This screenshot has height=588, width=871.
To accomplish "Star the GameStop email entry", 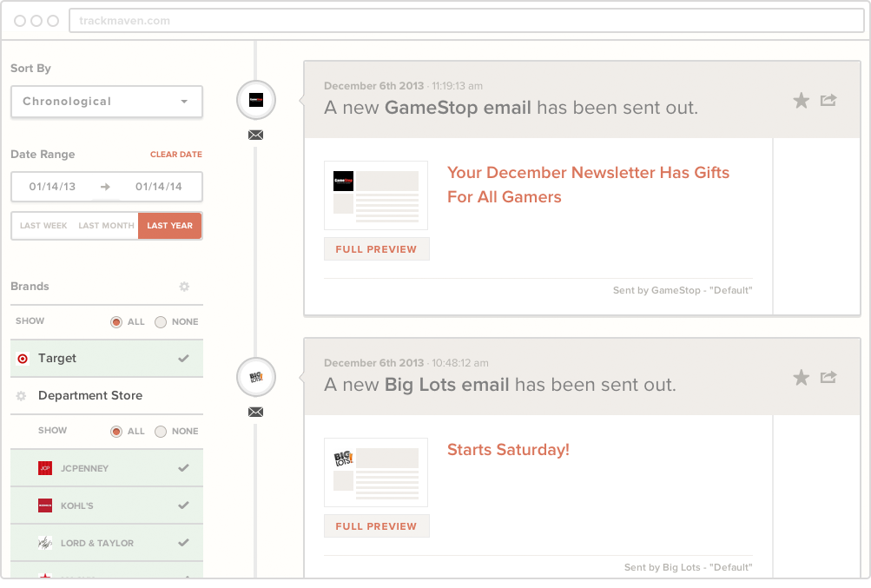I will 801,101.
